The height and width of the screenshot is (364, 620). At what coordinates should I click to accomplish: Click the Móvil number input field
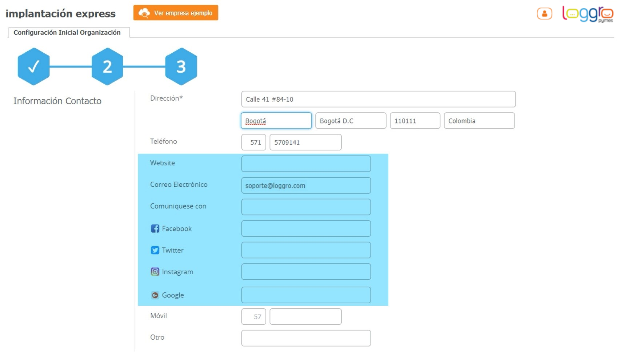point(305,316)
